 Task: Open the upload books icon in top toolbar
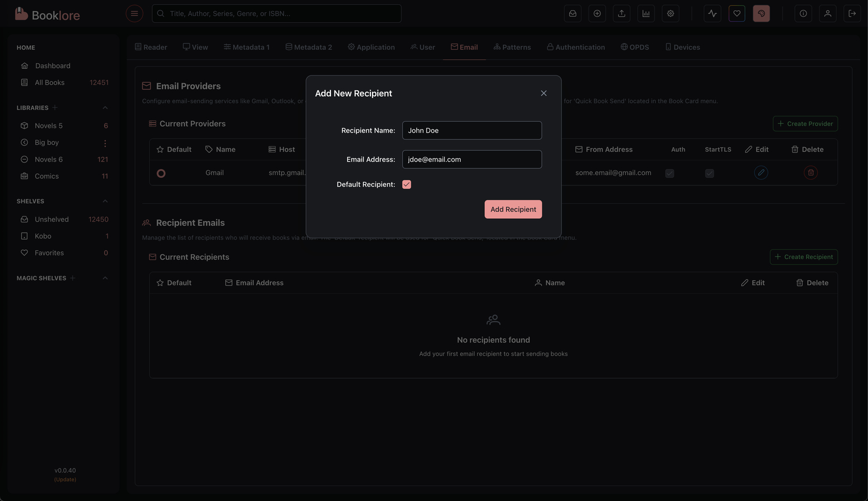(x=621, y=13)
